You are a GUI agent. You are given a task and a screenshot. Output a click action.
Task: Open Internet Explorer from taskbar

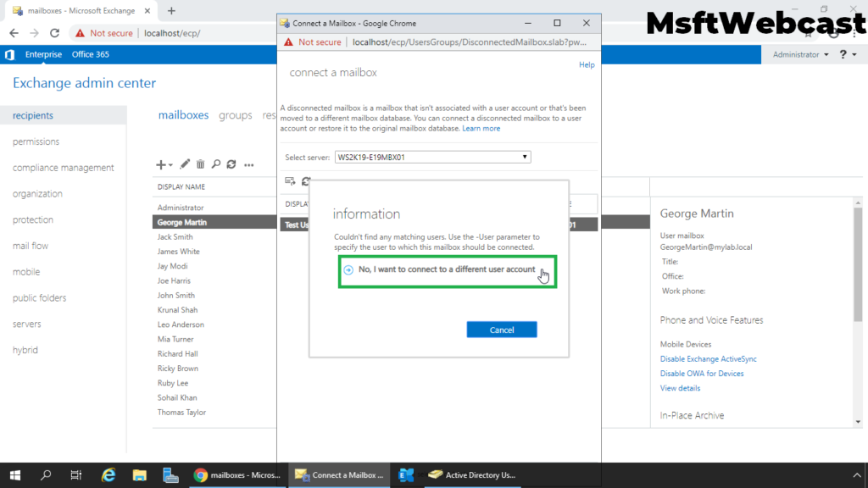coord(108,474)
